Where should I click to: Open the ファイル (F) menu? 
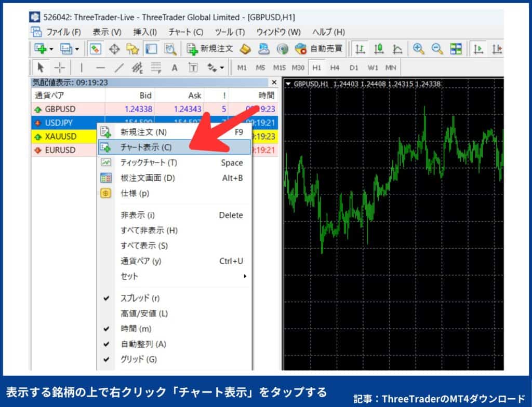63,32
